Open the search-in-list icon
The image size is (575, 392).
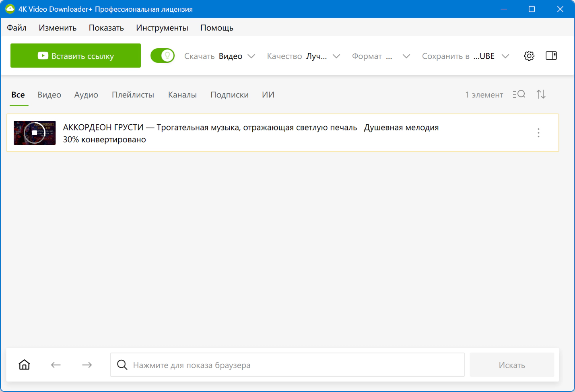[519, 94]
